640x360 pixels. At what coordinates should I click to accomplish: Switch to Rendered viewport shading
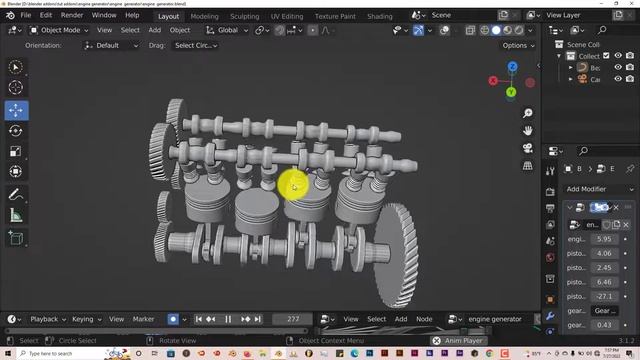[x=519, y=30]
